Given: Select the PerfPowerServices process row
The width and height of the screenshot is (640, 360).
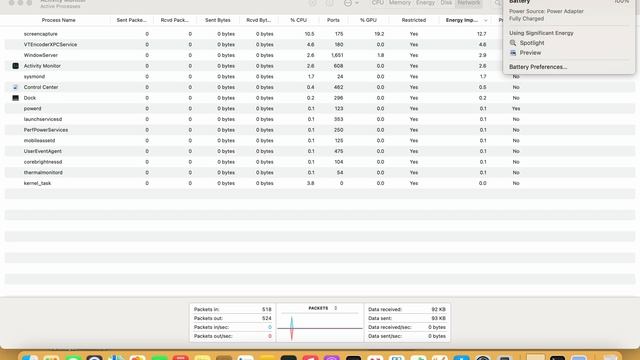Looking at the screenshot, I should pos(320,130).
